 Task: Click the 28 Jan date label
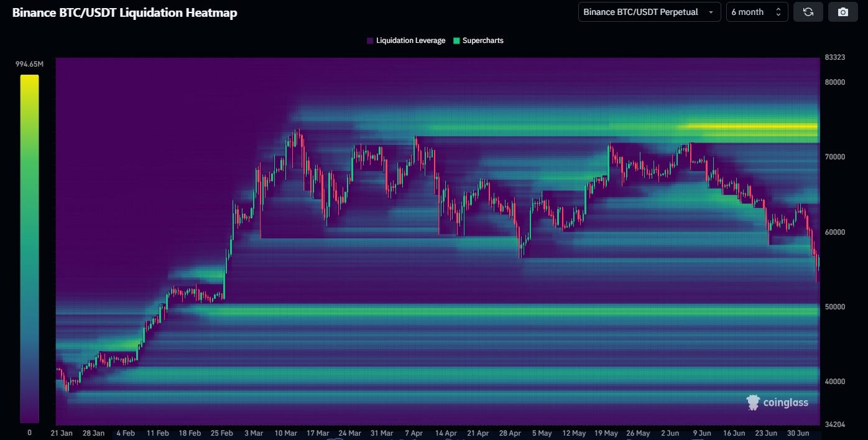pos(94,433)
